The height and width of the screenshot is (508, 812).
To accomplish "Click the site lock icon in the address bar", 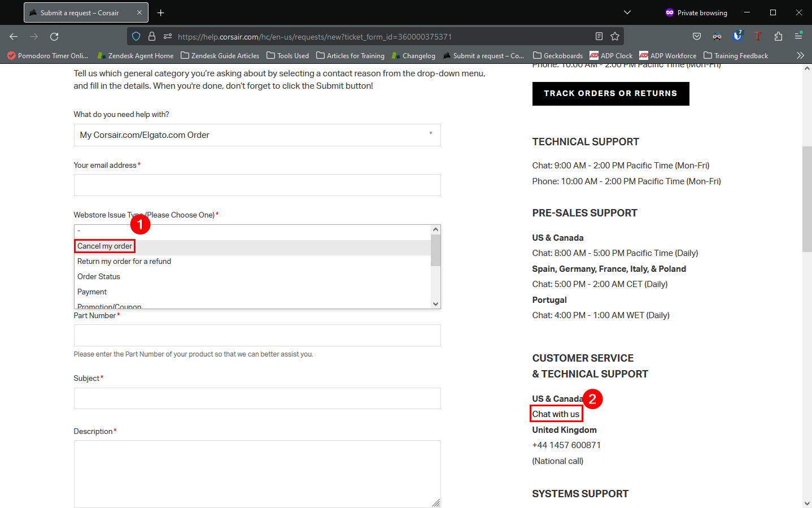I will pyautogui.click(x=151, y=36).
